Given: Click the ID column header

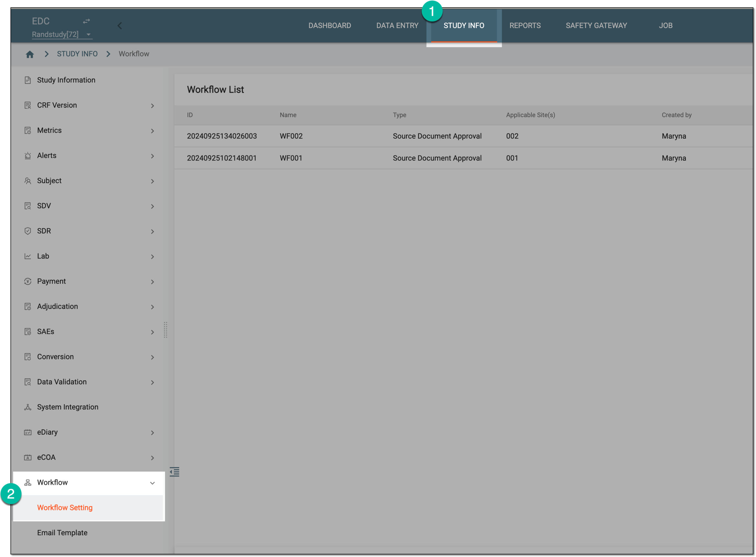Looking at the screenshot, I should [x=190, y=115].
